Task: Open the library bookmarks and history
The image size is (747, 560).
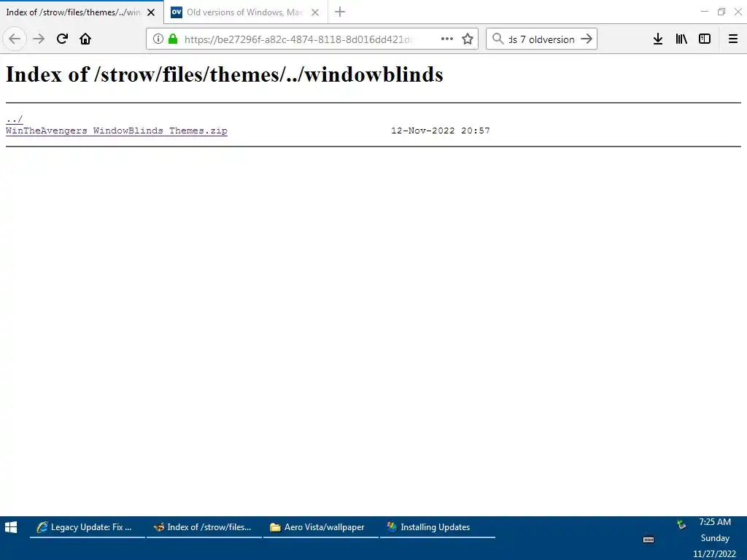Action: [681, 39]
